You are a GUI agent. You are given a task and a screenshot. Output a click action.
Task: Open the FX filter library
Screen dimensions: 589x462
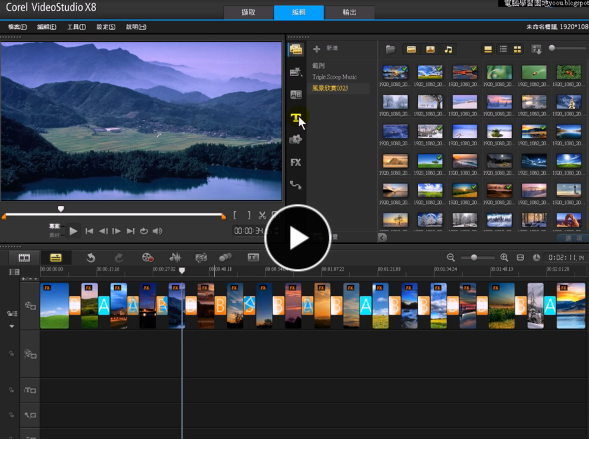click(x=296, y=163)
